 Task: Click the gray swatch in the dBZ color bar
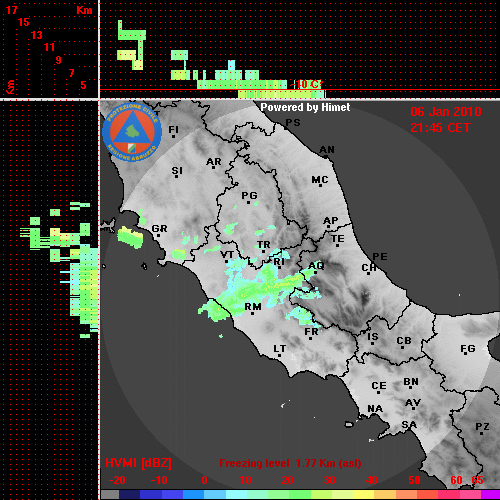[110, 495]
